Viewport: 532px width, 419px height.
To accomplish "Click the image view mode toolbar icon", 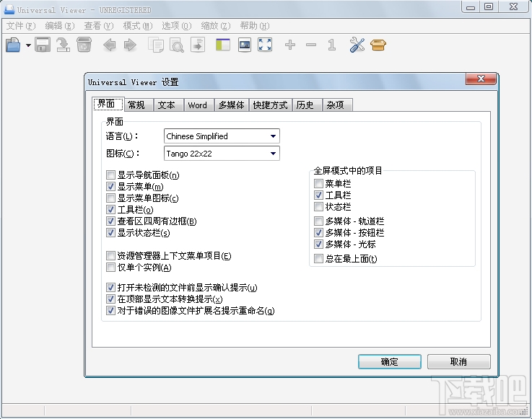I will [244, 45].
